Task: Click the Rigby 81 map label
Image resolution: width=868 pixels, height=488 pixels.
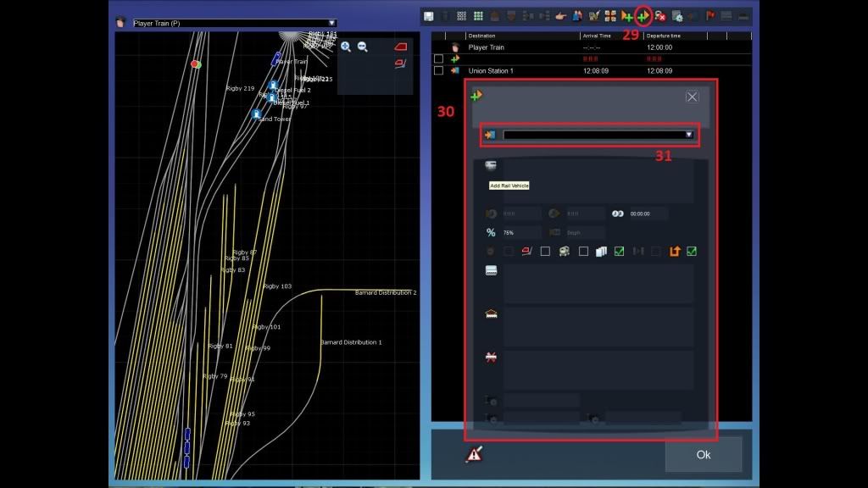Action: tap(220, 347)
